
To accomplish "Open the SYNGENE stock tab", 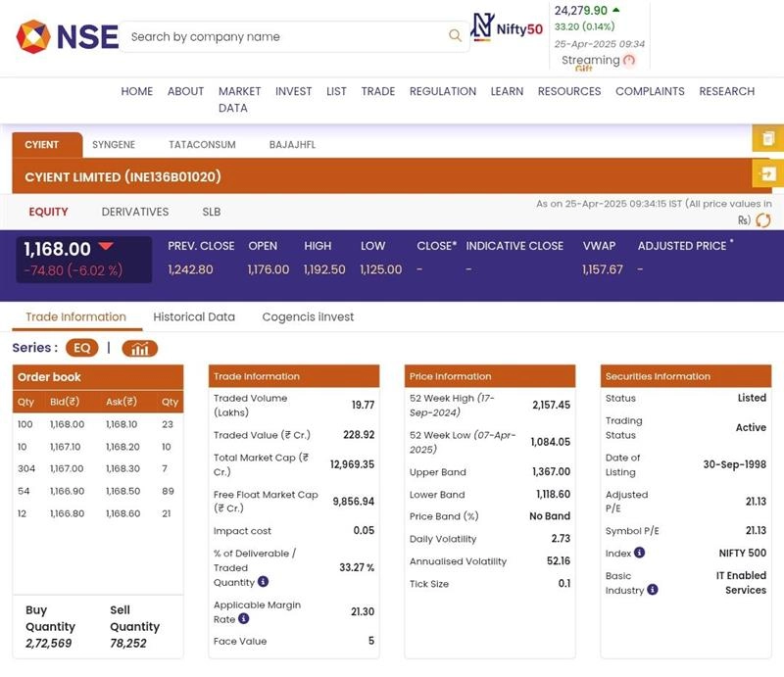I will coord(114,144).
